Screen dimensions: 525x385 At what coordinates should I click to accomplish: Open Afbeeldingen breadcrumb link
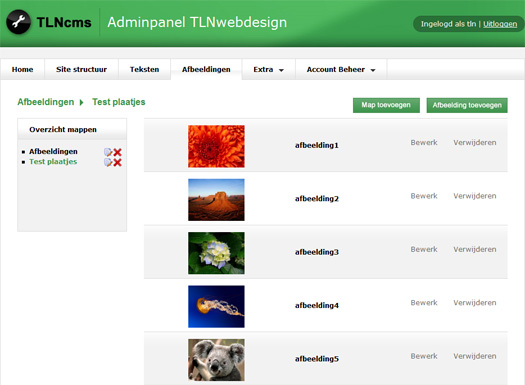click(x=46, y=102)
